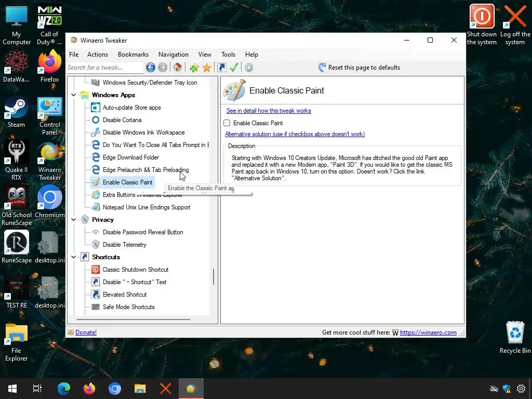Click the Forward navigation arrow in toolbar
532x399 pixels.
click(163, 68)
